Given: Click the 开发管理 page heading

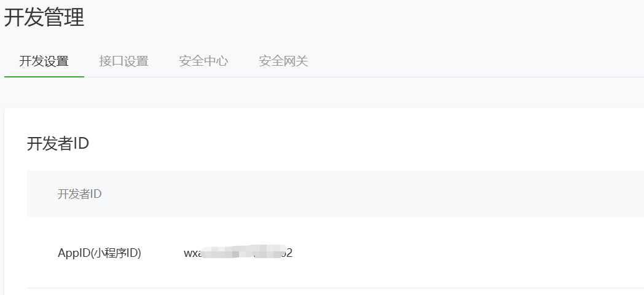Looking at the screenshot, I should [x=44, y=17].
